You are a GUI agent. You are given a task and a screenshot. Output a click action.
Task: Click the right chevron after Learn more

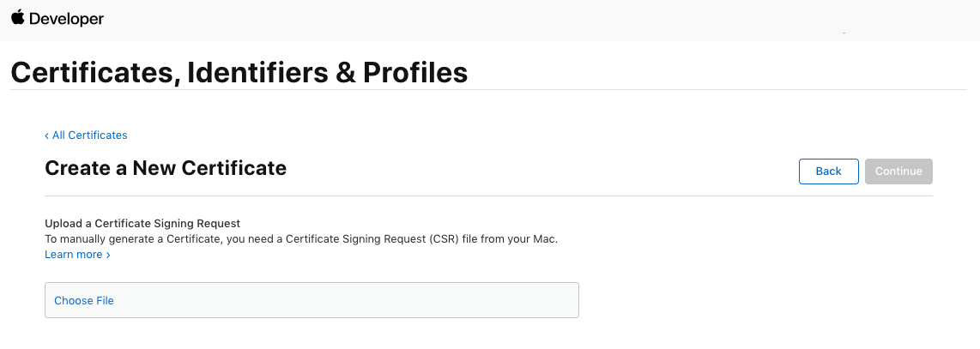[x=108, y=256]
